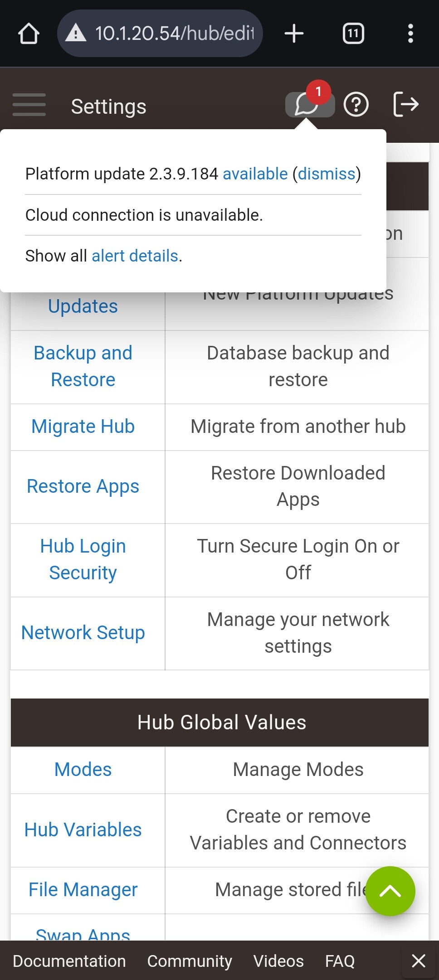The height and width of the screenshot is (980, 439).
Task: Tap the green scroll-to-top arrow button
Action: 390,891
